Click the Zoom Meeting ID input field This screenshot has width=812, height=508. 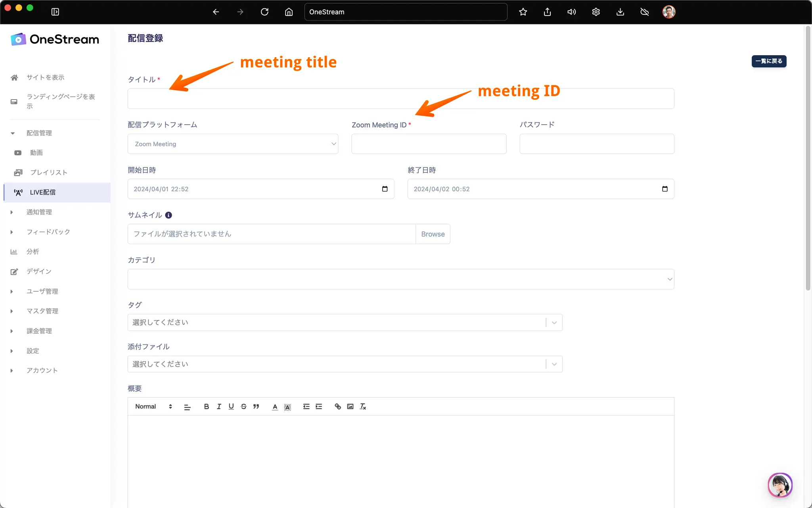429,144
